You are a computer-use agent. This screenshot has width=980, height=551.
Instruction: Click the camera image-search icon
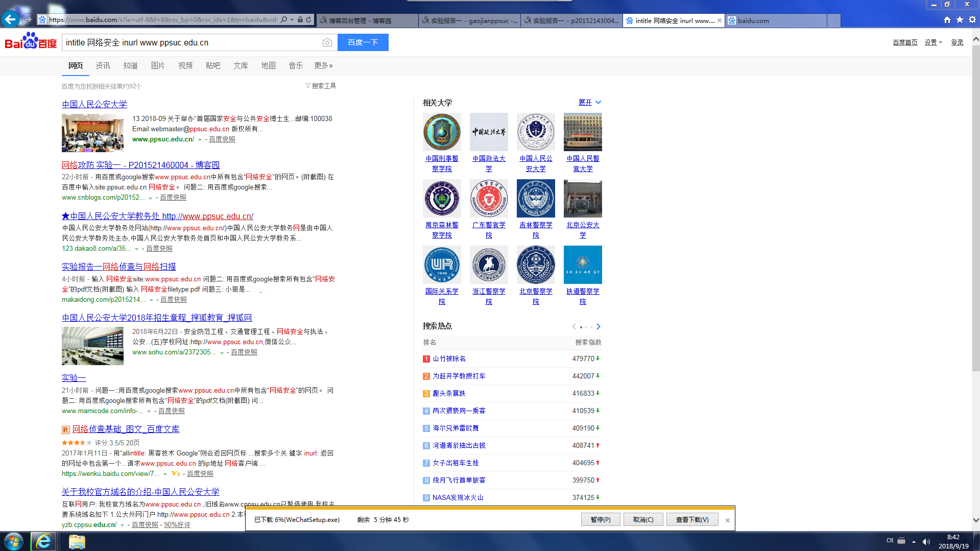click(327, 42)
